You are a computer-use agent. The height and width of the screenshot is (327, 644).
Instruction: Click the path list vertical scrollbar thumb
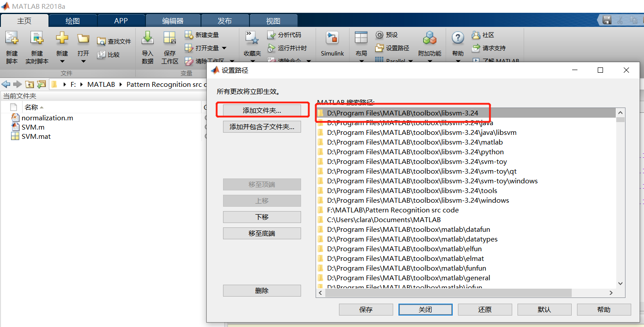[620, 119]
